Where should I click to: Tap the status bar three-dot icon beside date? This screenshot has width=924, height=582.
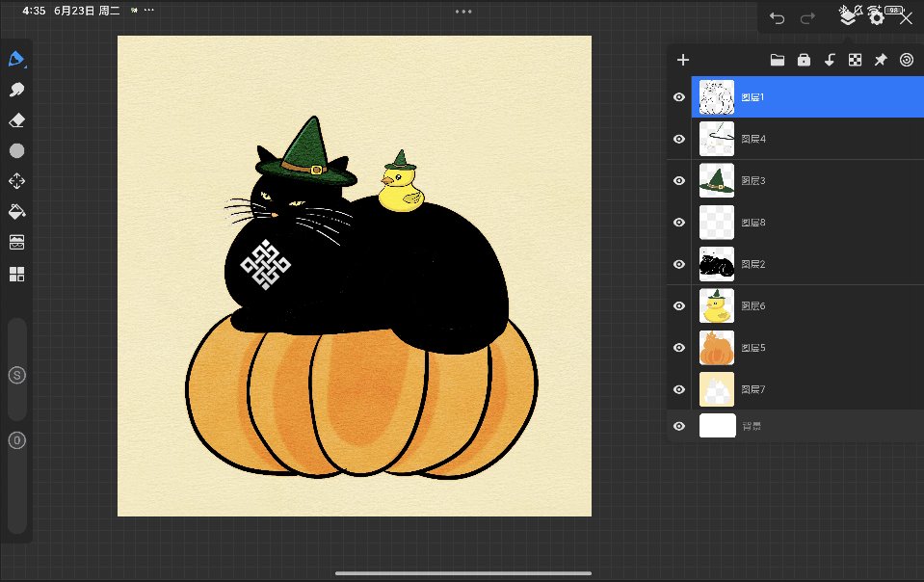[149, 10]
